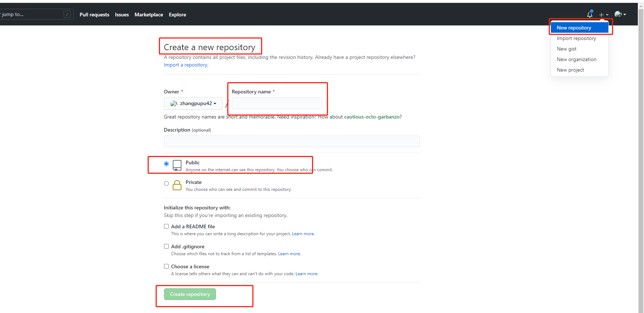Open Learn more link for license
This screenshot has height=313, width=644.
pyautogui.click(x=307, y=274)
